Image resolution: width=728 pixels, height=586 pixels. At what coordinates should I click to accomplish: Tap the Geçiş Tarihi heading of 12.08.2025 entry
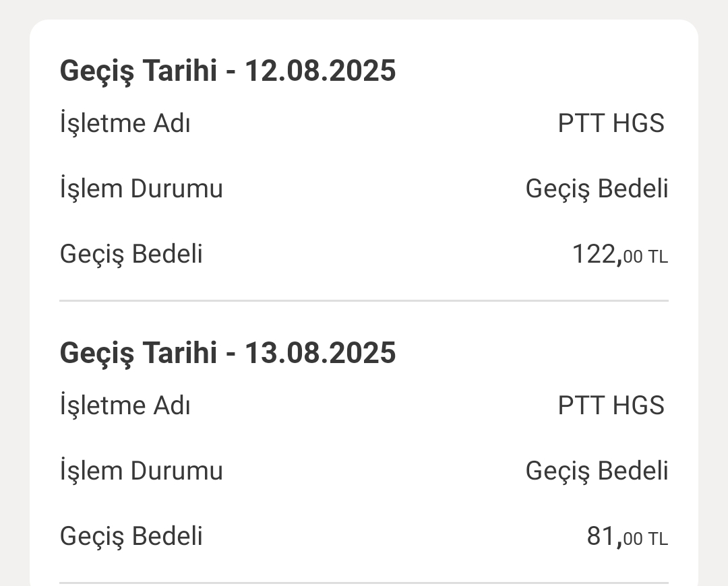(x=138, y=71)
